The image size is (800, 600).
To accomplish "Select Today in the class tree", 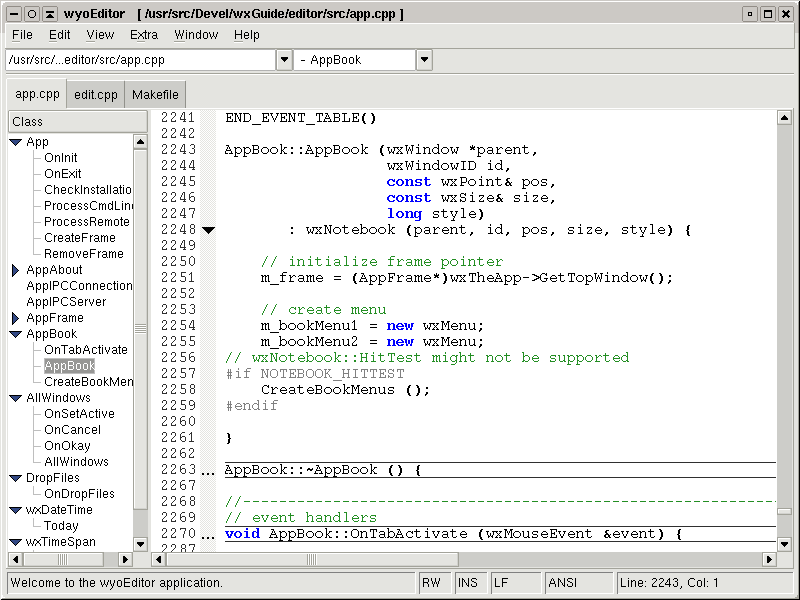I will coord(61,526).
